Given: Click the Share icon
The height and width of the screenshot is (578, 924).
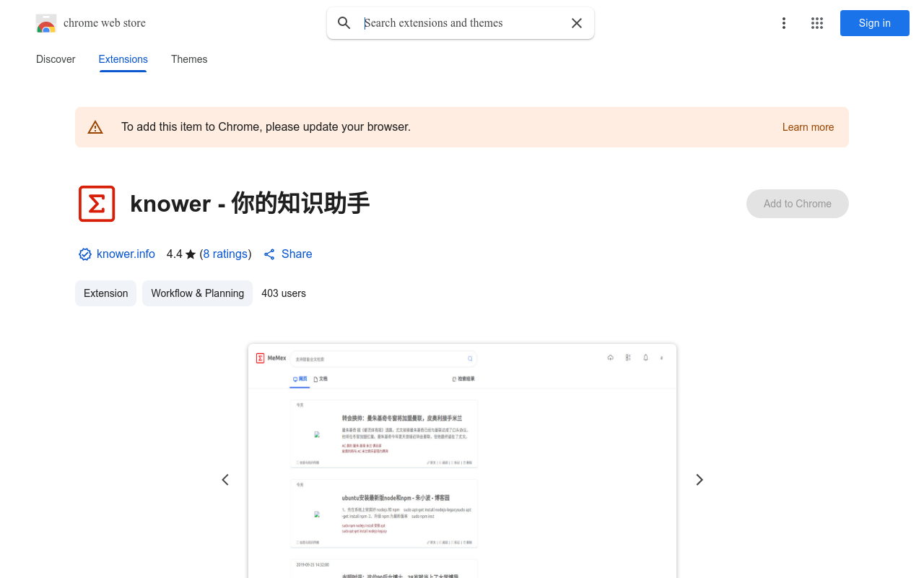Looking at the screenshot, I should pos(269,254).
